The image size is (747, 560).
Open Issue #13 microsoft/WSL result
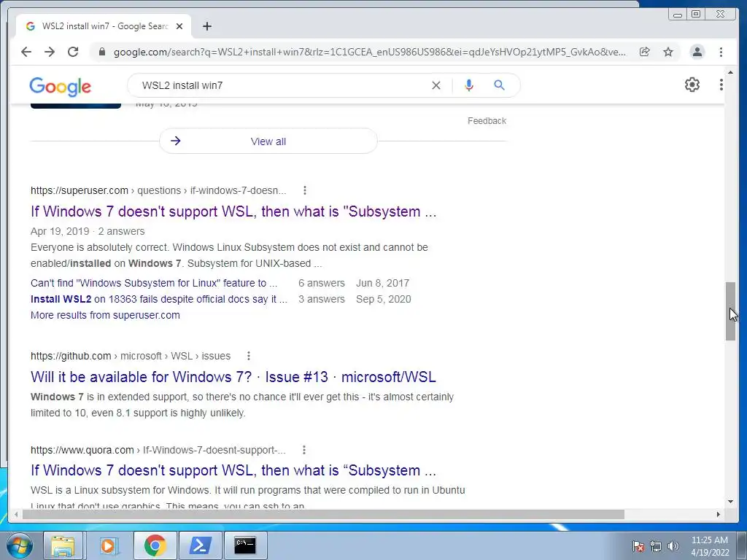[x=233, y=377]
